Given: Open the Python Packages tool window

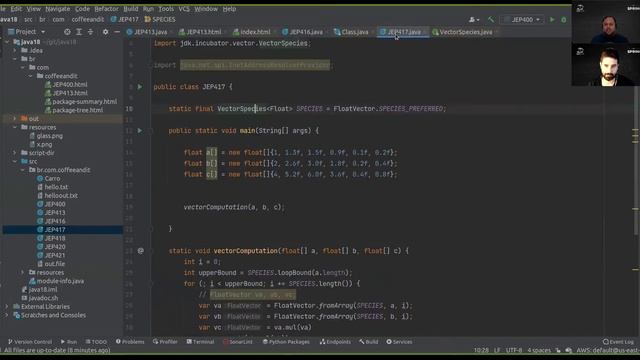Looking at the screenshot, I should 286,342.
